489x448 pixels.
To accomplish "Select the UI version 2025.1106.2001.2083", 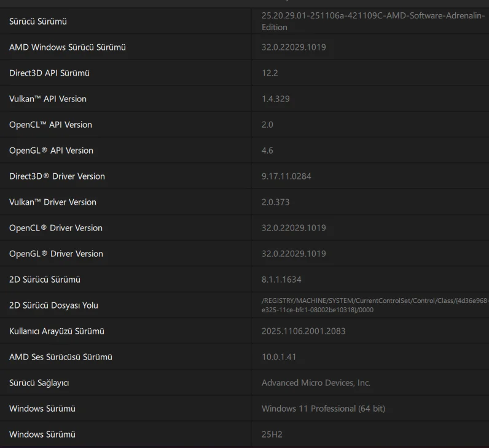I will (x=303, y=331).
